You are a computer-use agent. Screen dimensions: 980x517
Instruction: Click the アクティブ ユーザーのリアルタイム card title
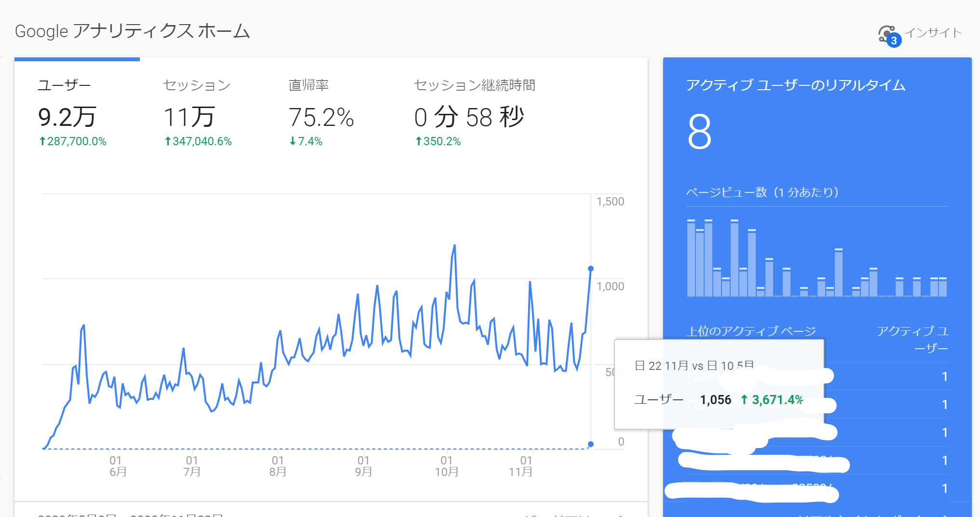(795, 85)
